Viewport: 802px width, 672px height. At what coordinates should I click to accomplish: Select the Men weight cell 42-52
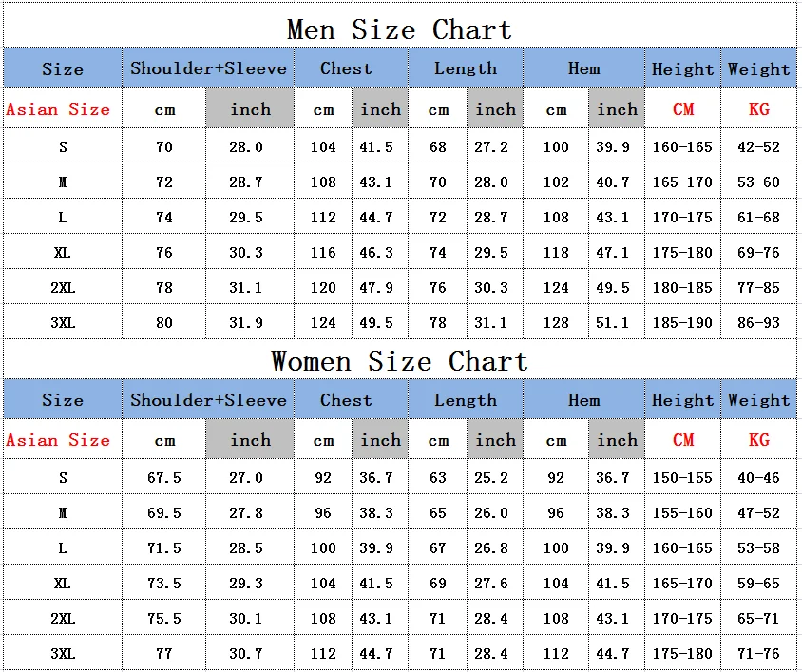[x=758, y=147]
